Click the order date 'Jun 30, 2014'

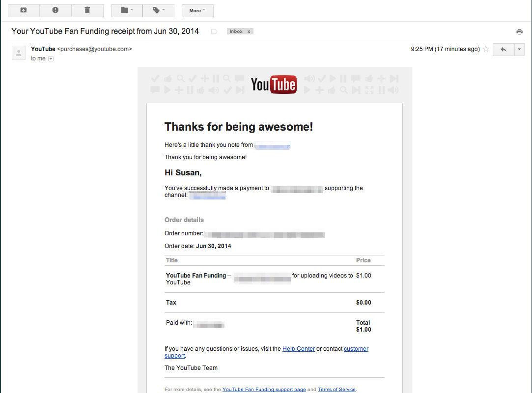[x=214, y=246]
